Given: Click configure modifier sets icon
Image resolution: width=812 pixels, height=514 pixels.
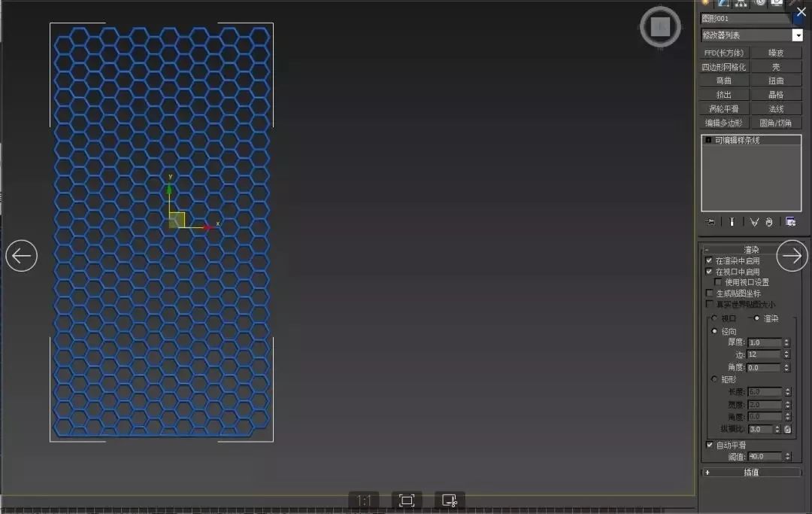Looking at the screenshot, I should [790, 222].
